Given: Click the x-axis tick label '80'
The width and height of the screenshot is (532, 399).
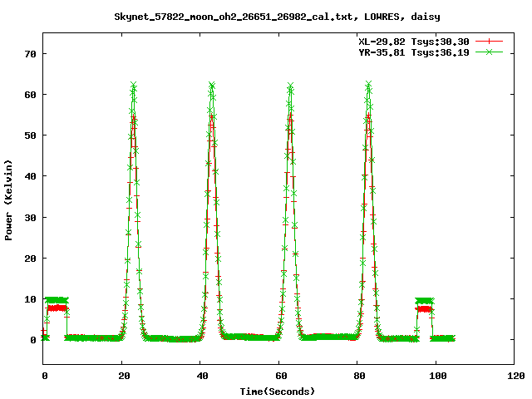Looking at the screenshot, I should pyautogui.click(x=359, y=376).
